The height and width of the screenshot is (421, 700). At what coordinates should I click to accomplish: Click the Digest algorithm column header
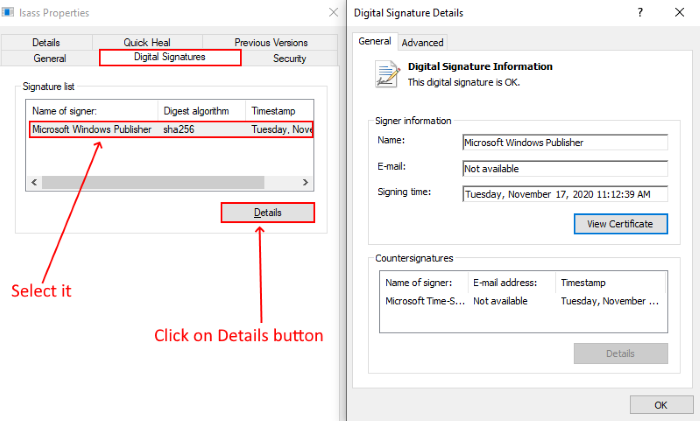201,111
